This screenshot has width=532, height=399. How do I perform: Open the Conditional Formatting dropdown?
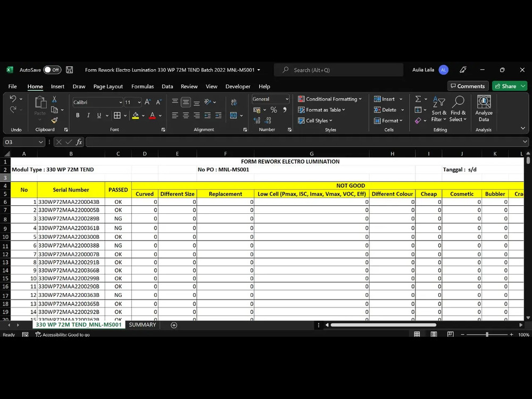(x=330, y=99)
